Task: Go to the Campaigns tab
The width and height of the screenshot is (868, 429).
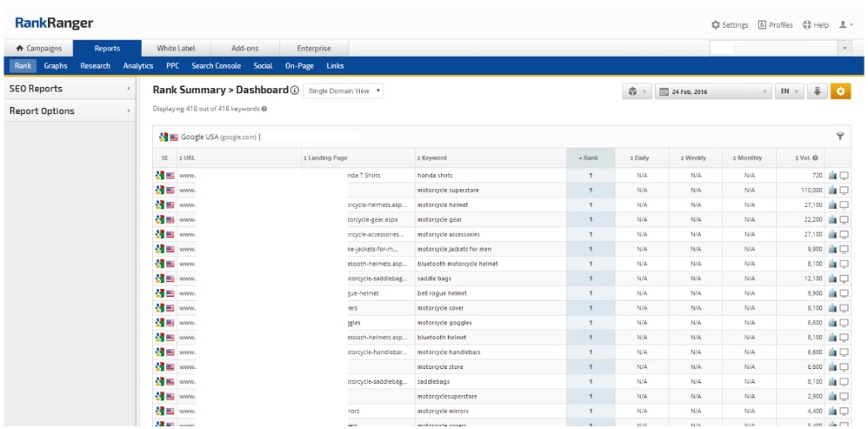Action: click(x=39, y=48)
